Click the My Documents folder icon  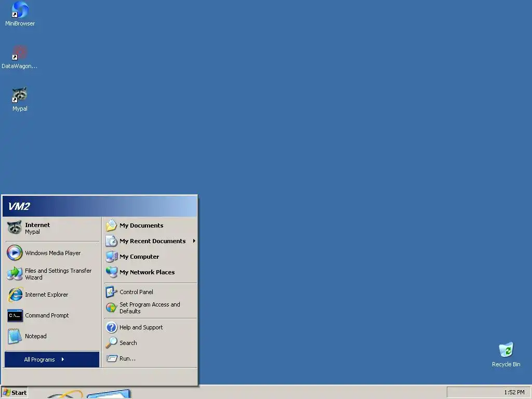click(111, 225)
